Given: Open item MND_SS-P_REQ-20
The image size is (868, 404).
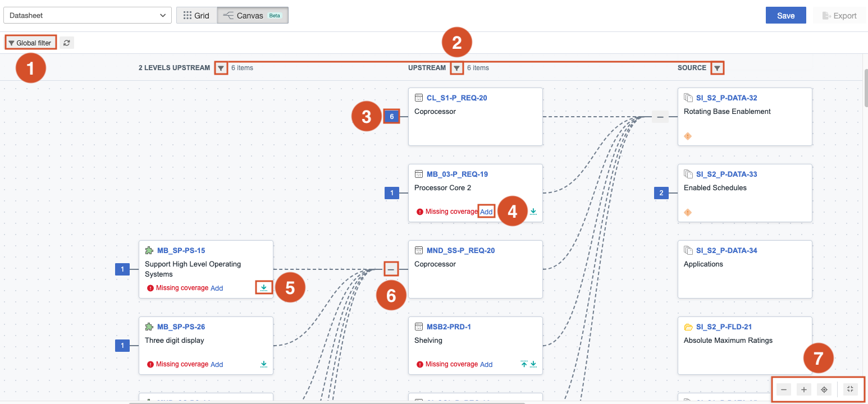Looking at the screenshot, I should tap(461, 250).
